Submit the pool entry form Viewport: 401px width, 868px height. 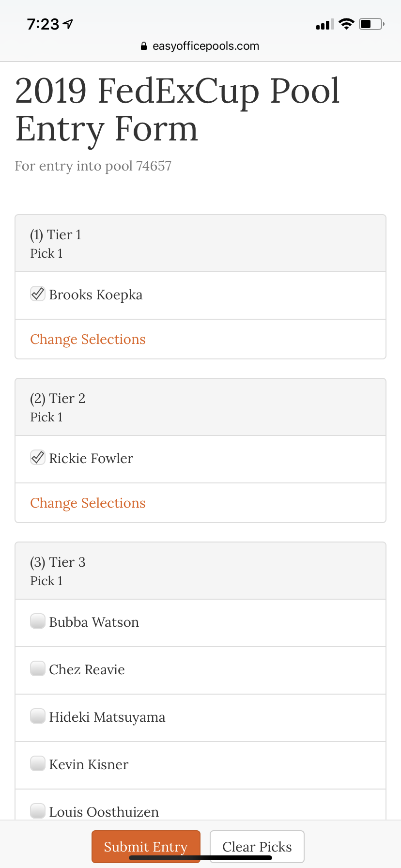146,846
